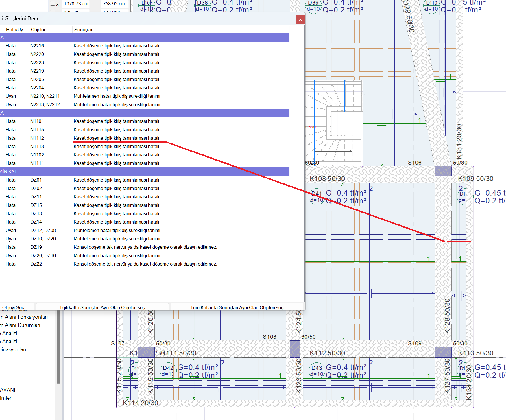This screenshot has height=420, width=506.
Task: Select error row N2220
Action: (x=145, y=54)
